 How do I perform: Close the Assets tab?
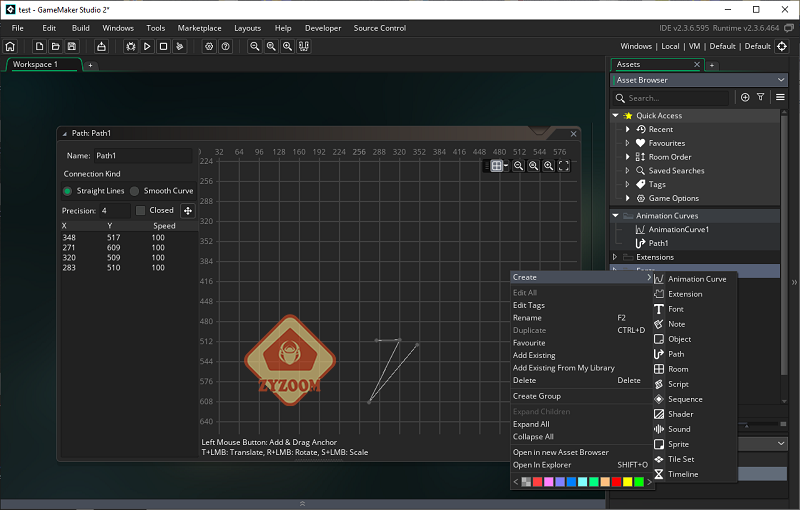[x=697, y=64]
